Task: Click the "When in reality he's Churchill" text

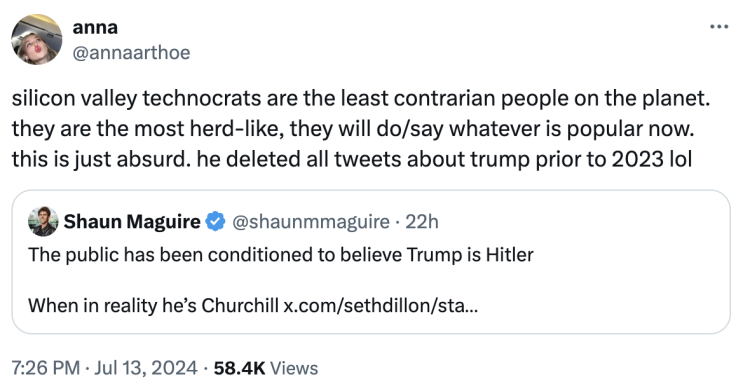Action: point(154,305)
